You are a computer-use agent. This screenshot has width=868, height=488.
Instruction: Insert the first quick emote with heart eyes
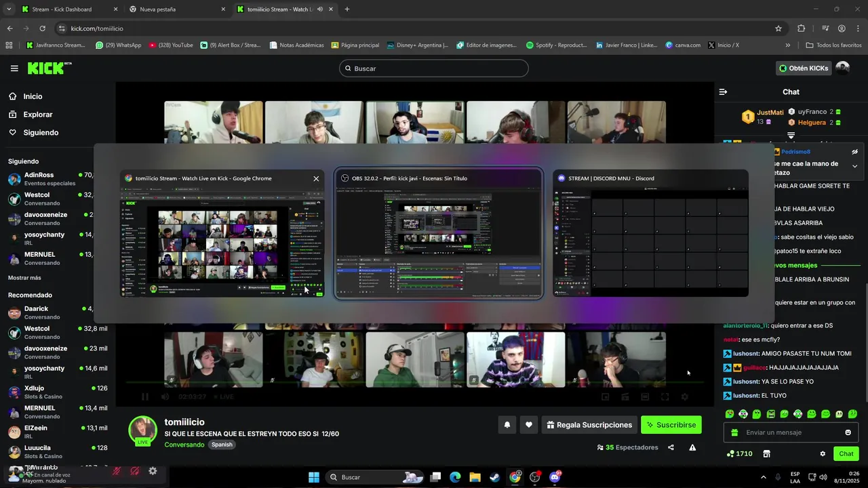[x=730, y=413]
